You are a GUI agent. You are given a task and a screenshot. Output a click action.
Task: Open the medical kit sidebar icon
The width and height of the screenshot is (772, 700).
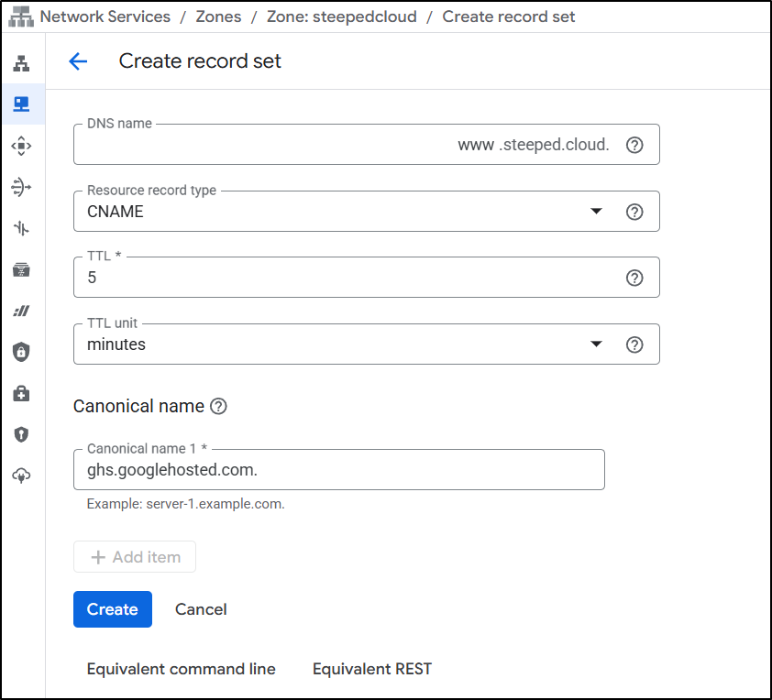[x=22, y=393]
